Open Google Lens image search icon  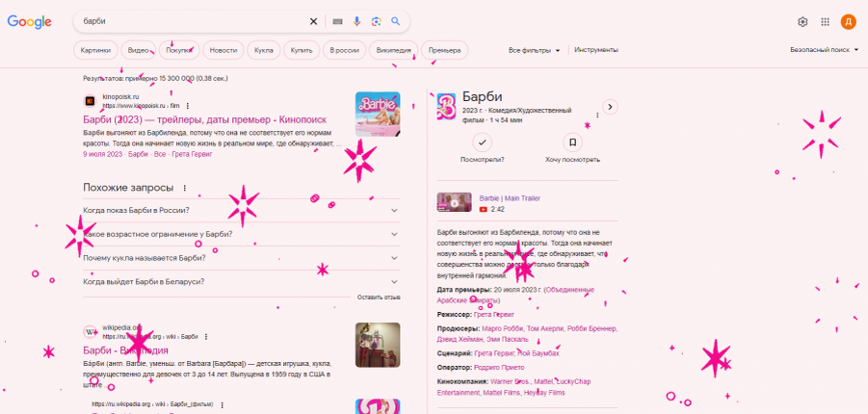tap(376, 21)
